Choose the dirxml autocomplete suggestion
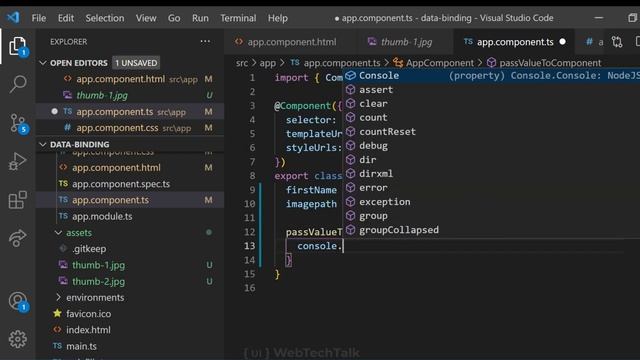Viewport: 640px width, 360px height. [491, 173]
